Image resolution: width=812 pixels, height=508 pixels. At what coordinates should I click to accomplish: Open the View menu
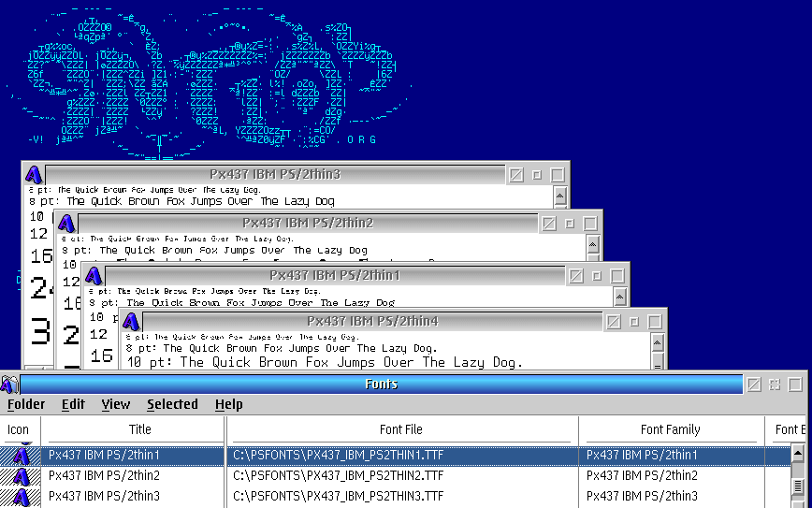click(116, 404)
